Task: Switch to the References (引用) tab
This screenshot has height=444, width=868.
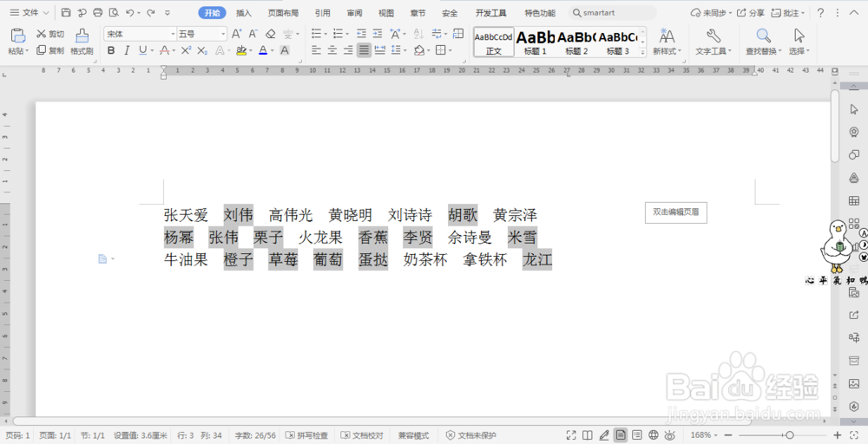Action: (323, 13)
